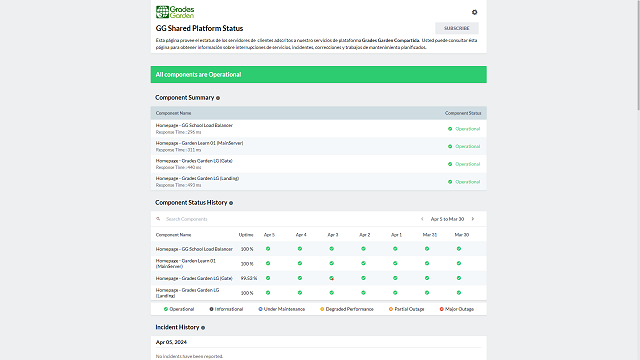Click the Apr 5 to Mar 30 date range

pyautogui.click(x=447, y=219)
